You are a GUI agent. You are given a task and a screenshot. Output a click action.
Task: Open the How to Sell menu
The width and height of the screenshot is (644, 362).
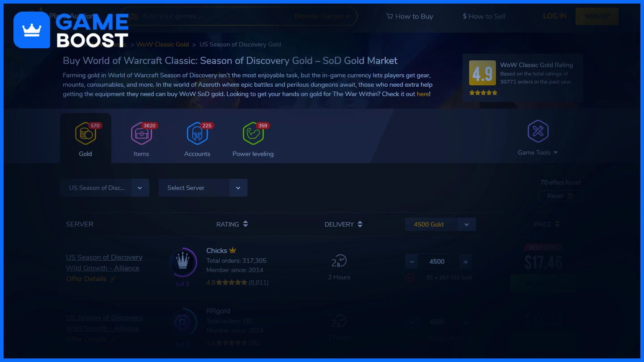coord(484,16)
